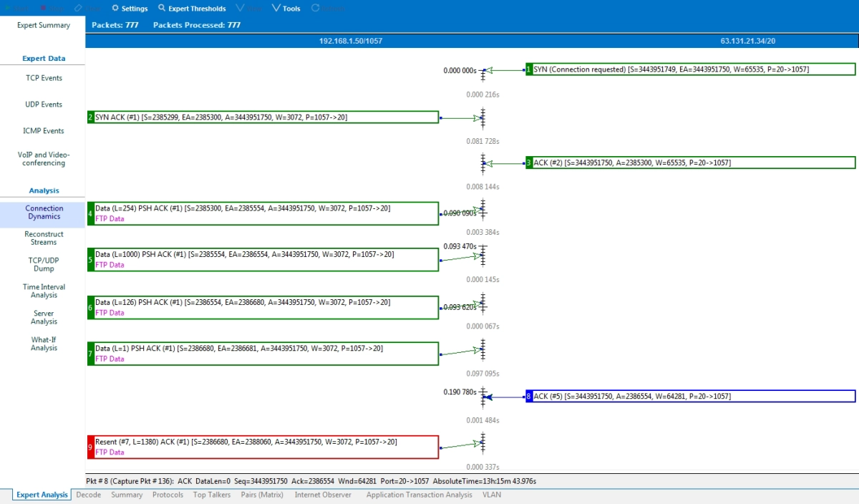Click the 0.003 384s time delta
Screen dimensions: 859x504
(482, 233)
